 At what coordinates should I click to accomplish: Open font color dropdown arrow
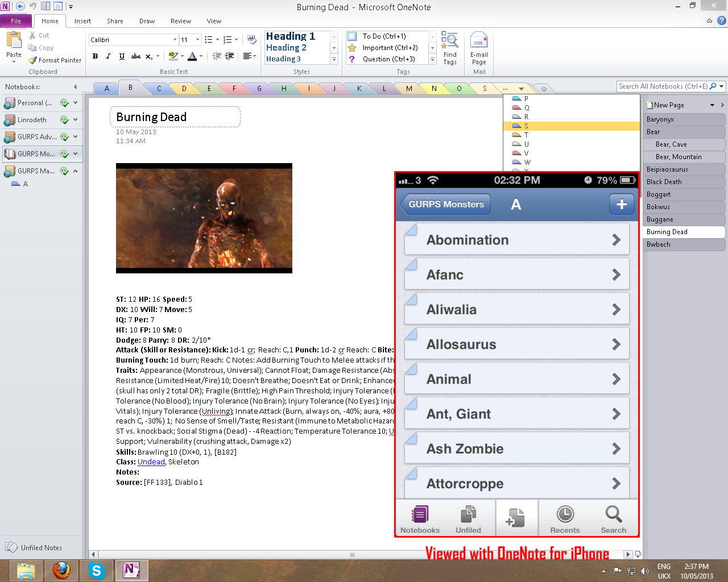point(201,56)
